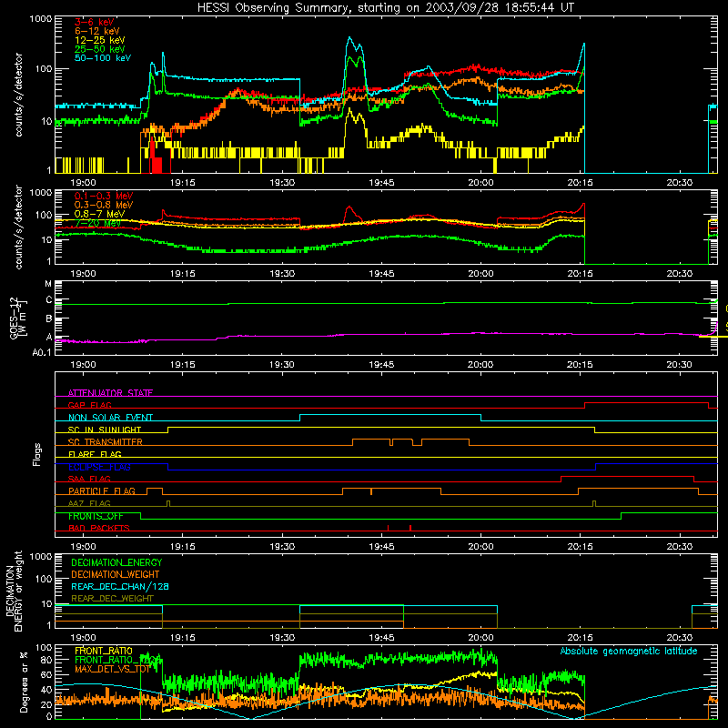Select the FLARE_FLAG label

[95, 454]
